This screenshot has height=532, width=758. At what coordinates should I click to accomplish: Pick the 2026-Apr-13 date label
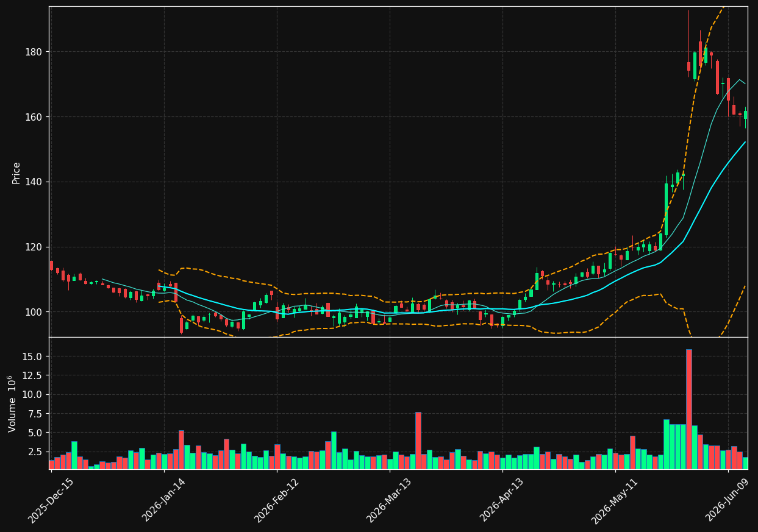502,500
